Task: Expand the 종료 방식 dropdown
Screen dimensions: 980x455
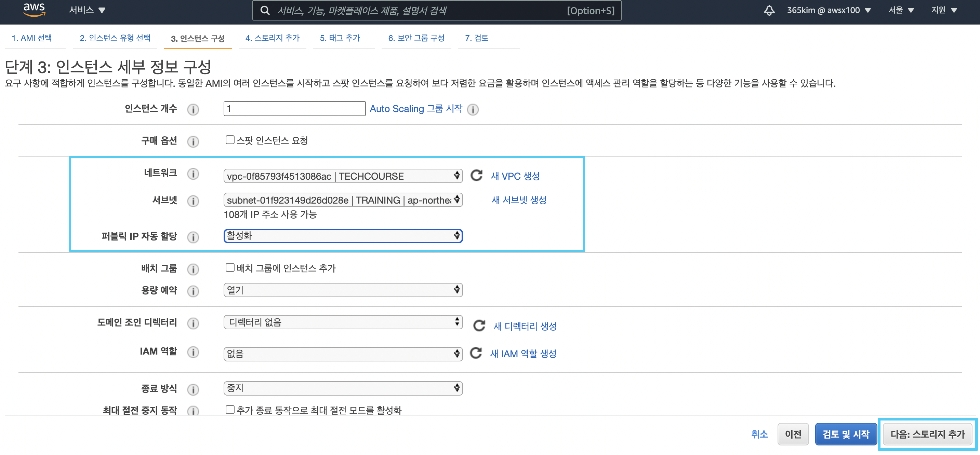Action: pyautogui.click(x=343, y=388)
